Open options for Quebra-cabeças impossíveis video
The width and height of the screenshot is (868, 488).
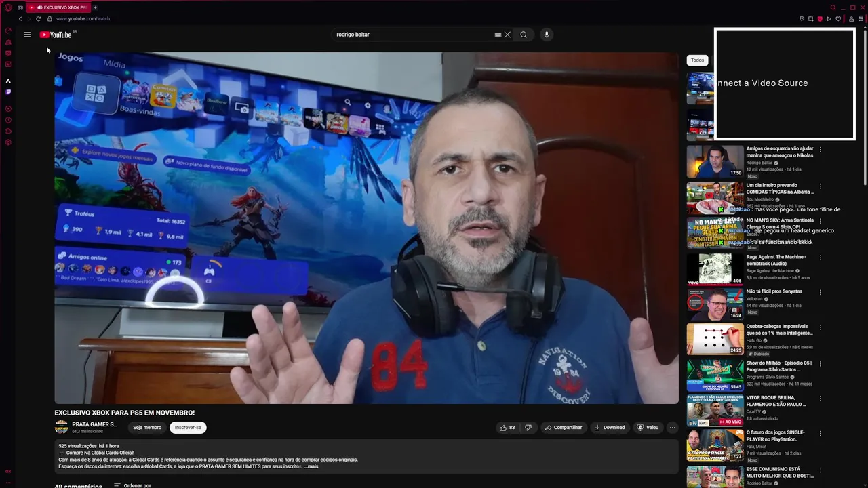[x=821, y=328]
